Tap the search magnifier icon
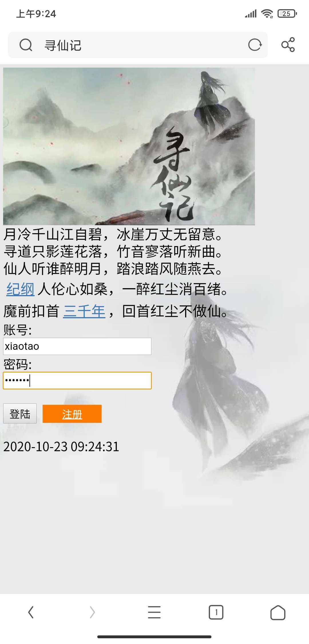 point(26,45)
